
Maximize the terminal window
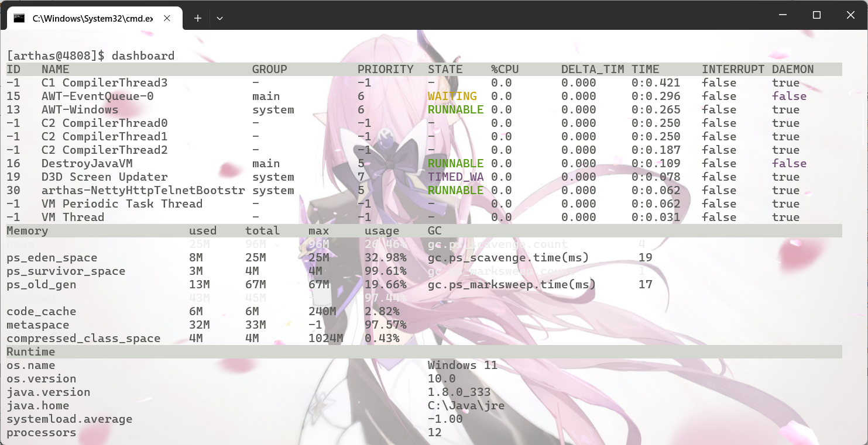click(x=816, y=15)
